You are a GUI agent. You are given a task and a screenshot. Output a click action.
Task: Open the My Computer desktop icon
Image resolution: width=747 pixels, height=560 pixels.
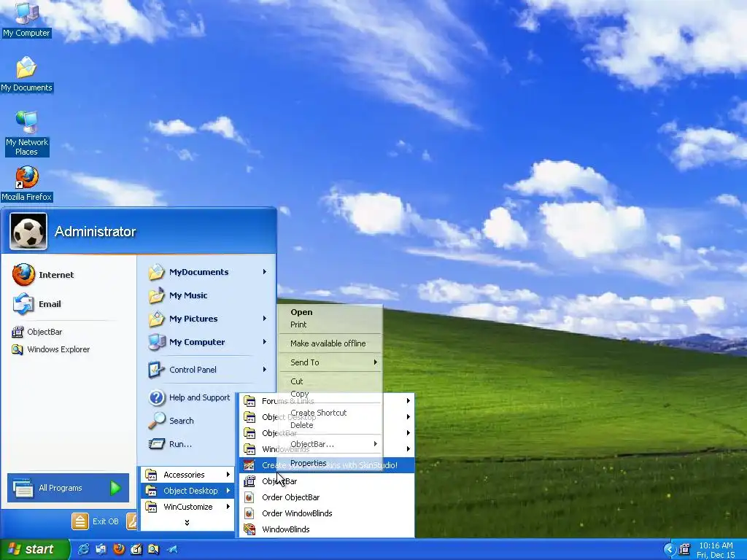coord(26,19)
